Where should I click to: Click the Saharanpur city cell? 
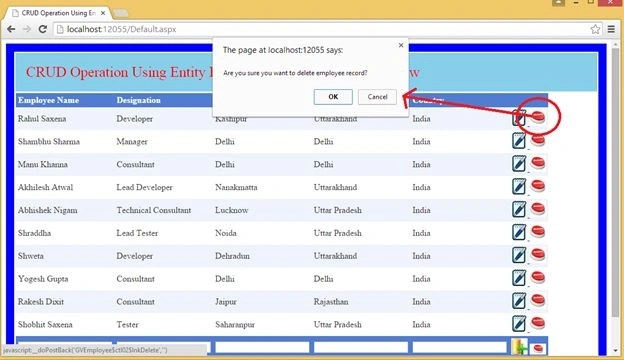235,325
